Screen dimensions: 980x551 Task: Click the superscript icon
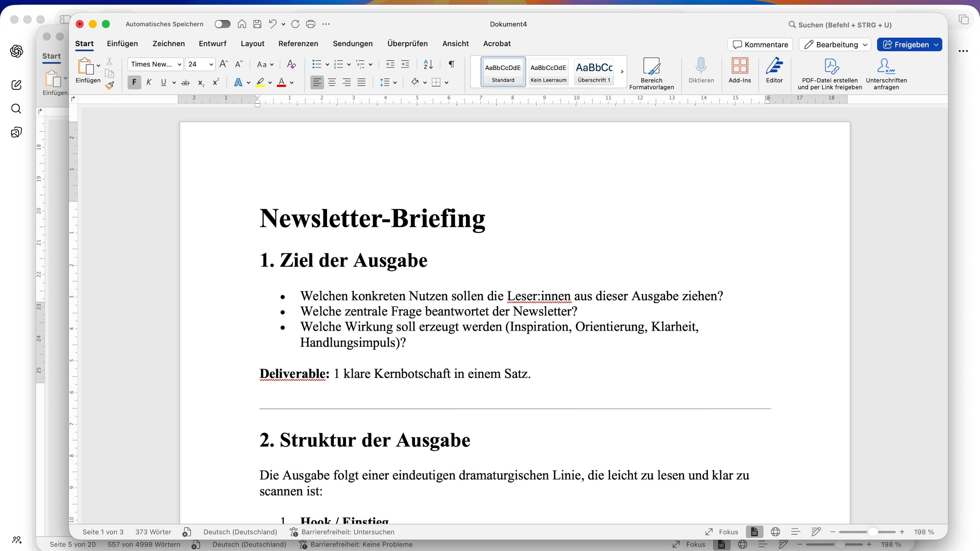(216, 82)
